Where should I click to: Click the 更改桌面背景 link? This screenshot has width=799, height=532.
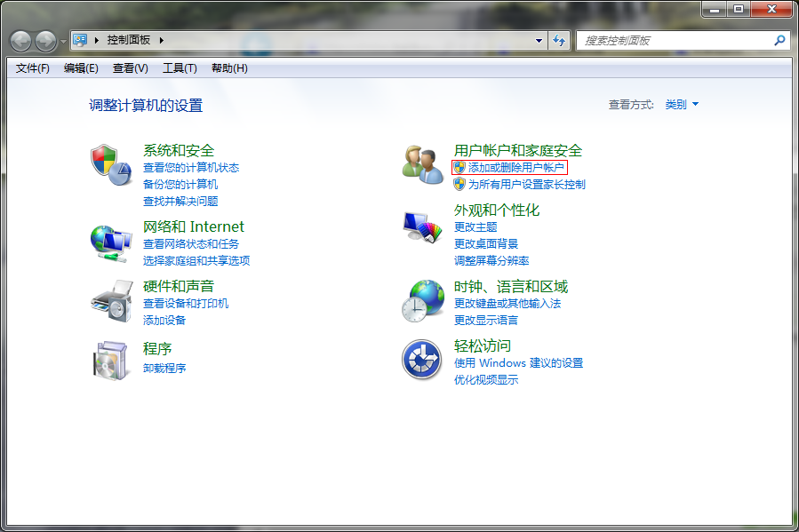pyautogui.click(x=486, y=244)
